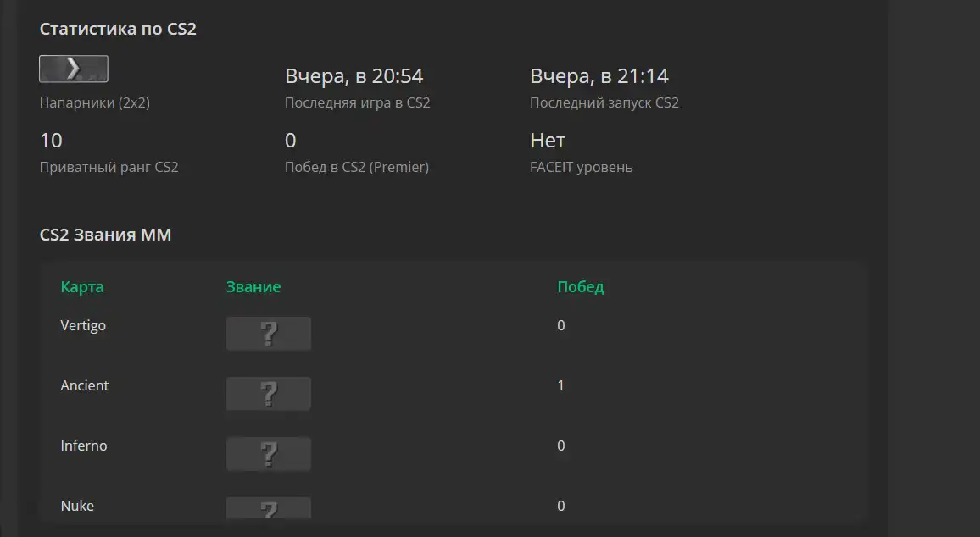980x537 pixels.
Task: Select the Inferno map row
Action: click(x=454, y=453)
